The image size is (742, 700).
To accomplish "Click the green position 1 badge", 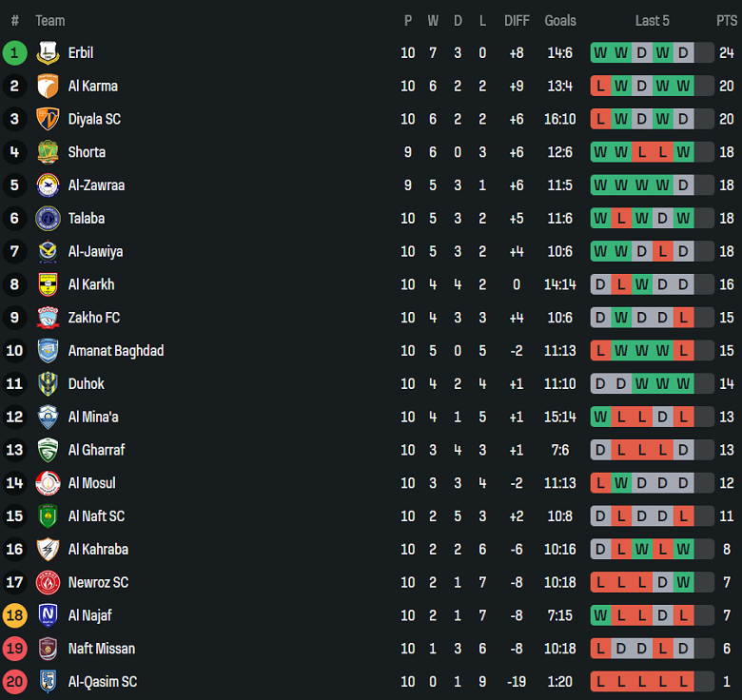I will click(x=14, y=53).
